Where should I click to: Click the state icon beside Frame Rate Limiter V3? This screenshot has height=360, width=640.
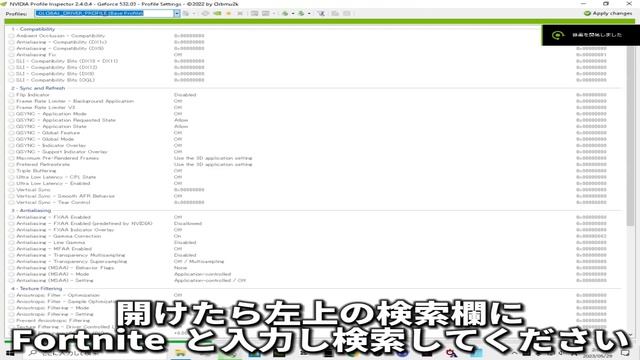pyautogui.click(x=12, y=107)
